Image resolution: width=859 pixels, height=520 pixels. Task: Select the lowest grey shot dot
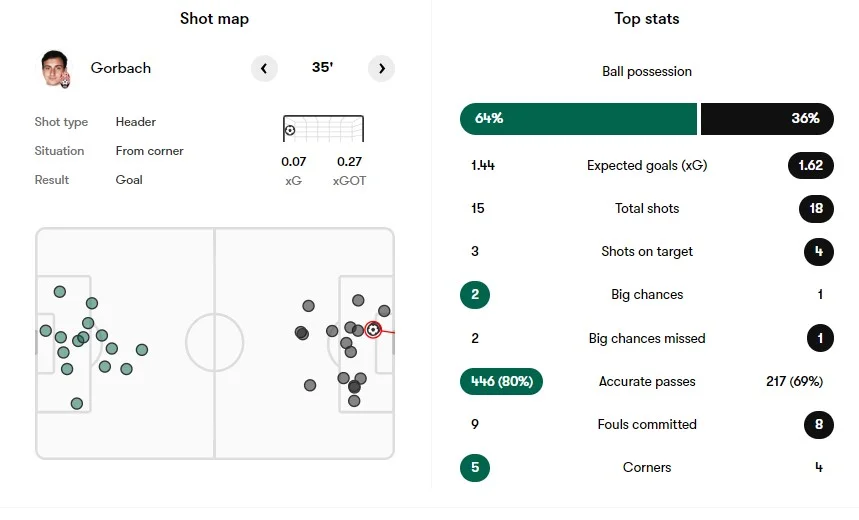(354, 401)
